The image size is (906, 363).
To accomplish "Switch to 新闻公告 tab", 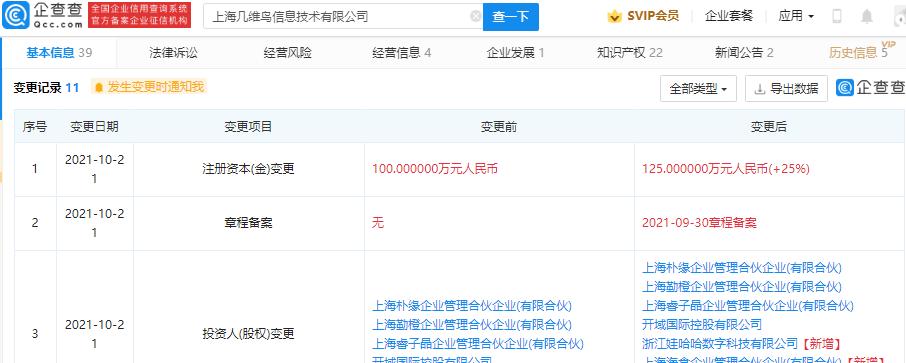I will click(744, 53).
